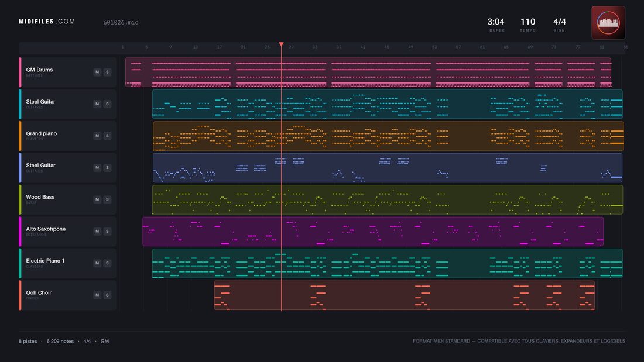Viewport: 644px width, 362px height.
Task: Jump to measure 81 on the ruler
Action: [x=602, y=47]
